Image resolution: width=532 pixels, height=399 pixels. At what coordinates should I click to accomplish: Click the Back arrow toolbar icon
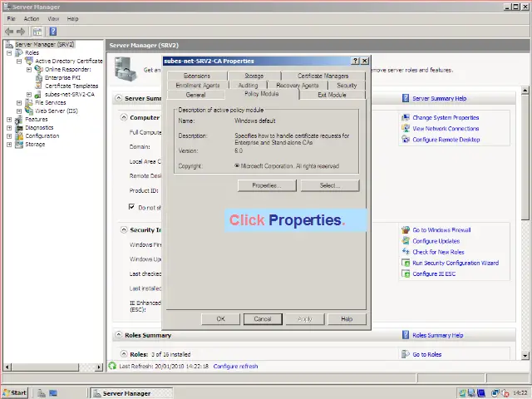[x=9, y=32]
